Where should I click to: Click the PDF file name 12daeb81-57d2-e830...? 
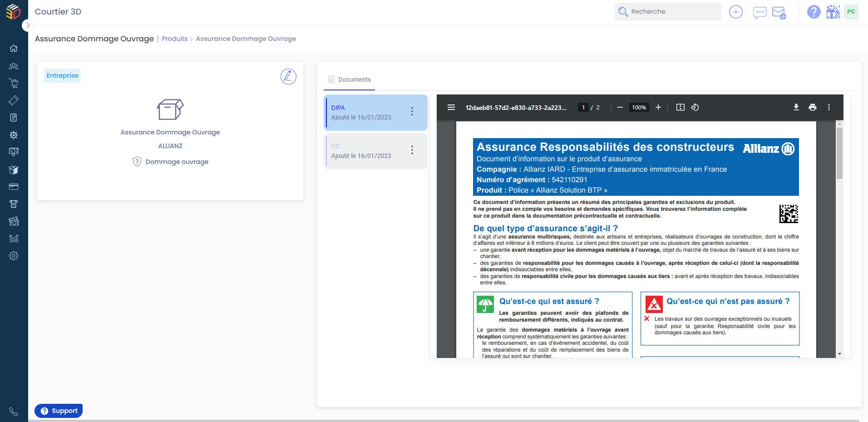tap(516, 108)
